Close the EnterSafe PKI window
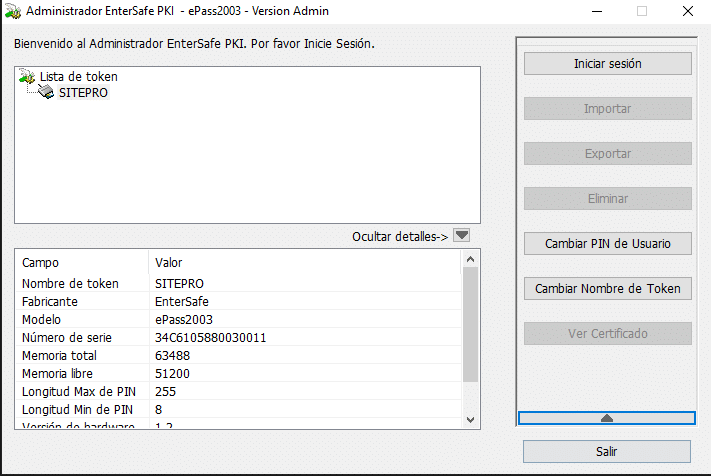 pos(687,11)
